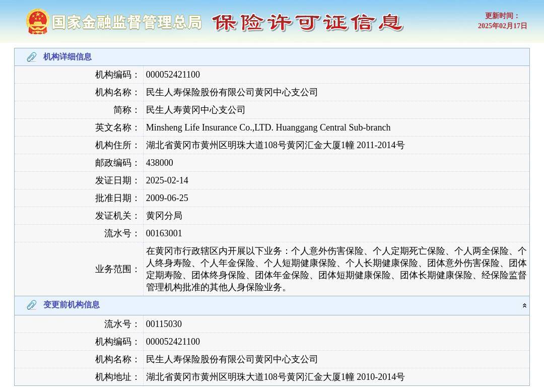Click the national emblem logo in the header

(37, 22)
